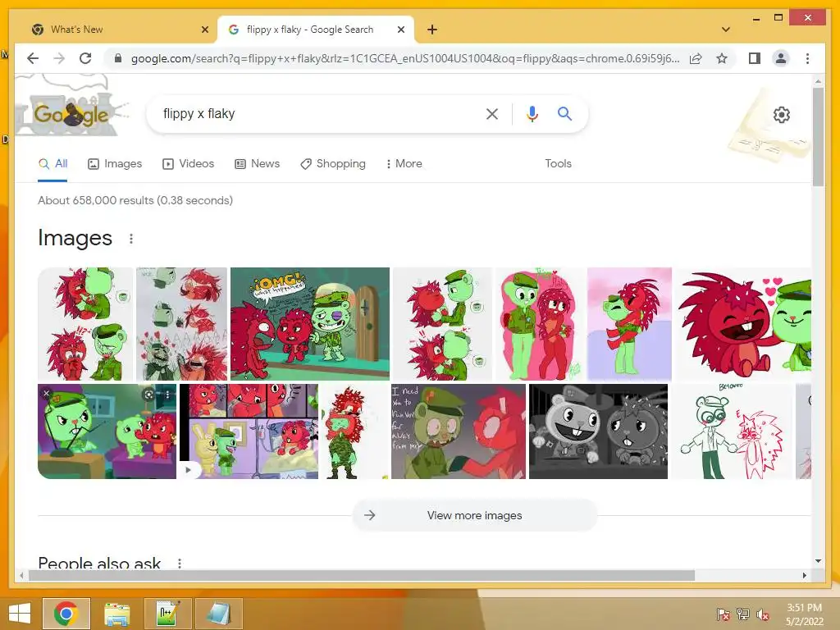
Task: Click the results count text 'About 658,000 results'
Action: pyautogui.click(x=95, y=200)
